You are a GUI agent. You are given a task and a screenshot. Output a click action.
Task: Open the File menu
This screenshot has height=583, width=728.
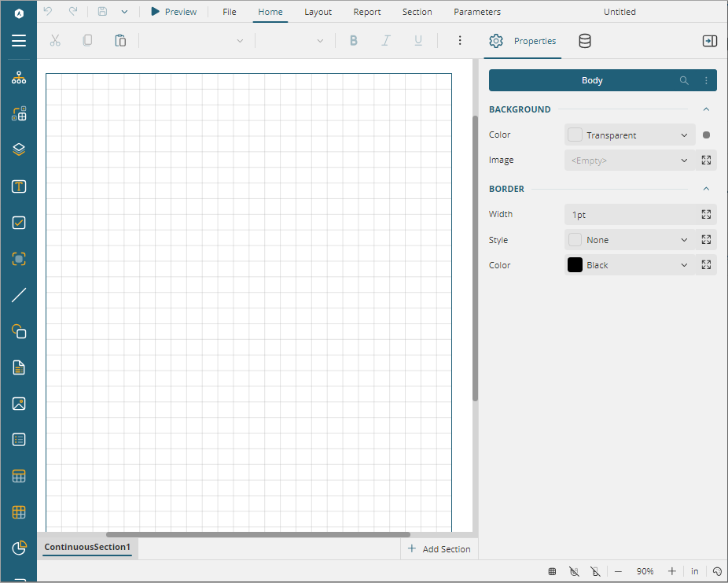click(x=230, y=12)
